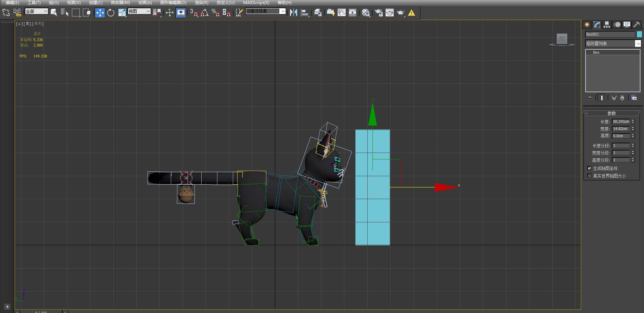The height and width of the screenshot is (313, 644).
Task: Open the Rendered Frame Window
Action: [x=390, y=13]
